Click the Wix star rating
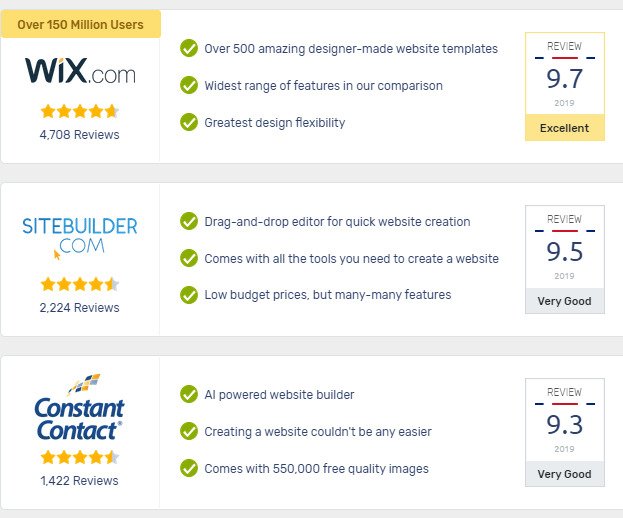Image resolution: width=623 pixels, height=518 pixels. pyautogui.click(x=80, y=111)
